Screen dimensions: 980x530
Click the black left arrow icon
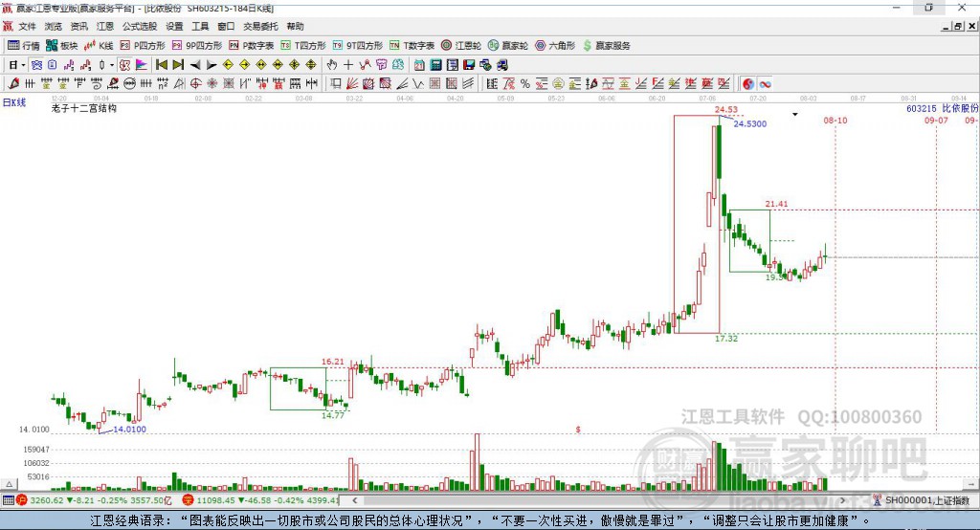click(x=195, y=65)
